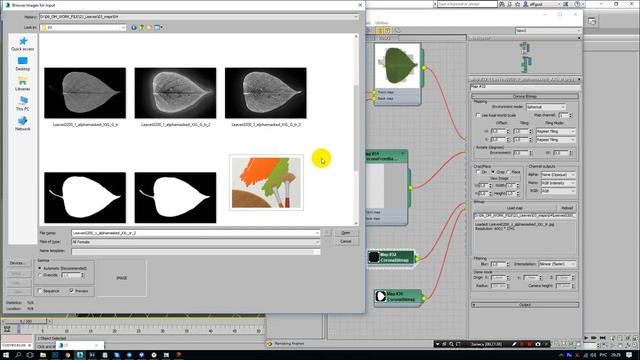The height and width of the screenshot is (360, 640).
Task: Open the Alpha channel output dropdown
Action: [558, 175]
